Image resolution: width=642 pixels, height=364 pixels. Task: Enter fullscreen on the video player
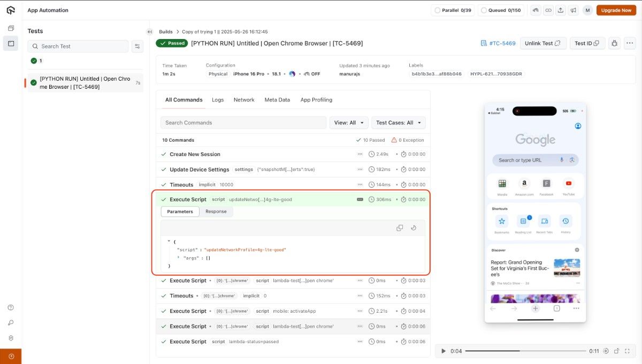[628, 351]
